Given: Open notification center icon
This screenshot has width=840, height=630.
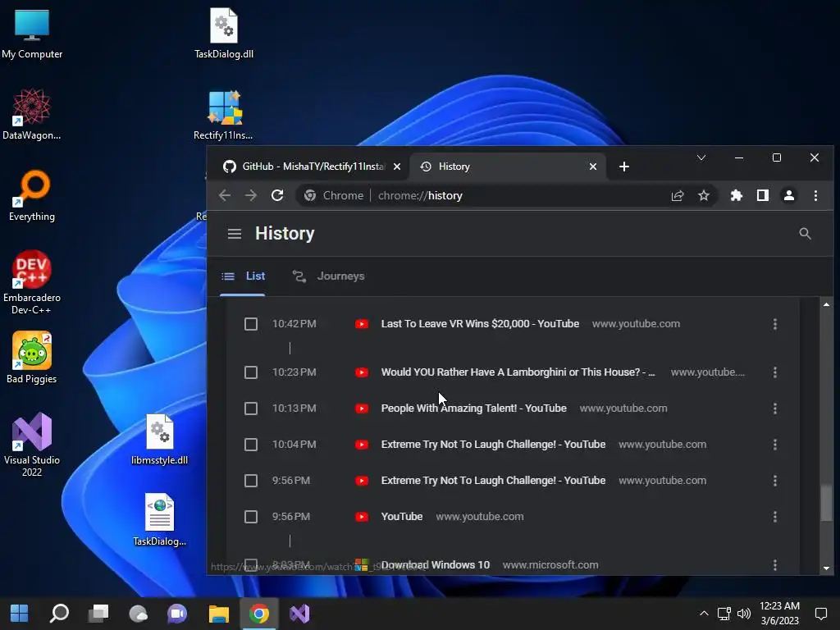Looking at the screenshot, I should coord(820,614).
